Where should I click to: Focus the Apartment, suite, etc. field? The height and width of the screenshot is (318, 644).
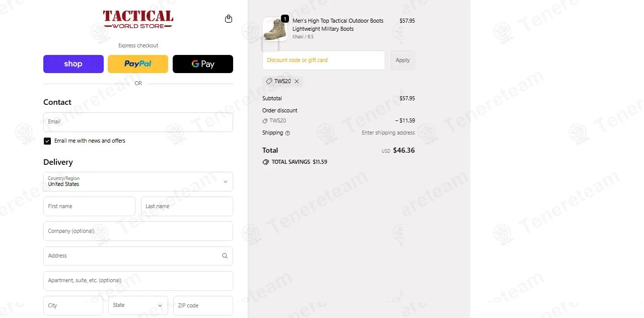tap(138, 281)
